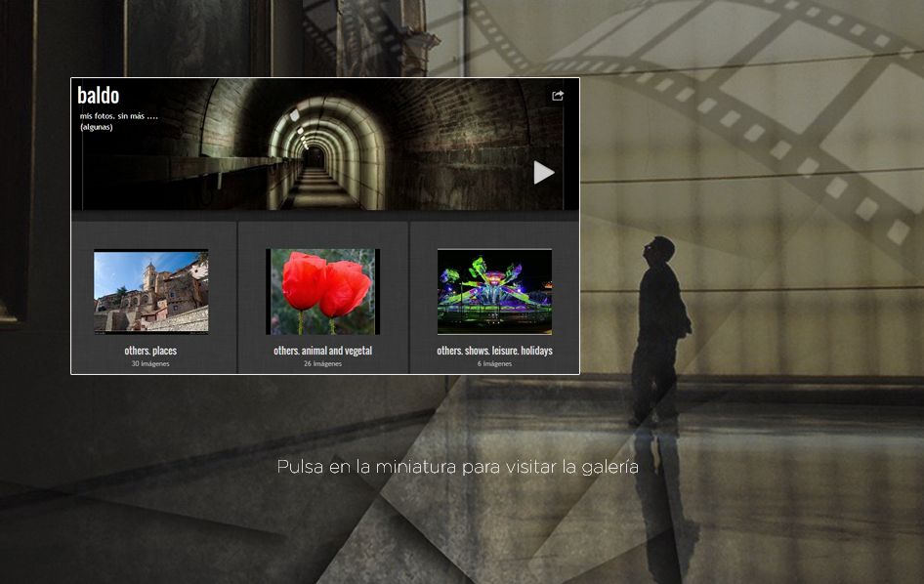
Task: Click the 'others. places' title
Action: 150,351
